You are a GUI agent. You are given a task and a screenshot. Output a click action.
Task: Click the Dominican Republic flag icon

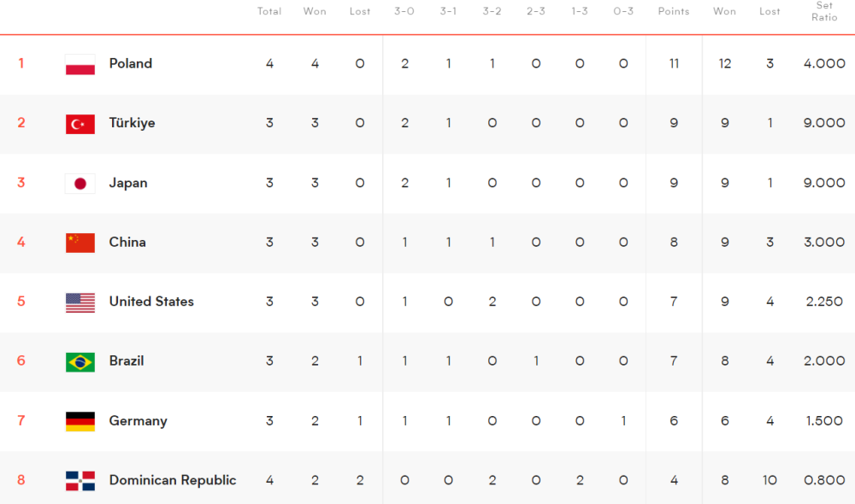click(80, 481)
